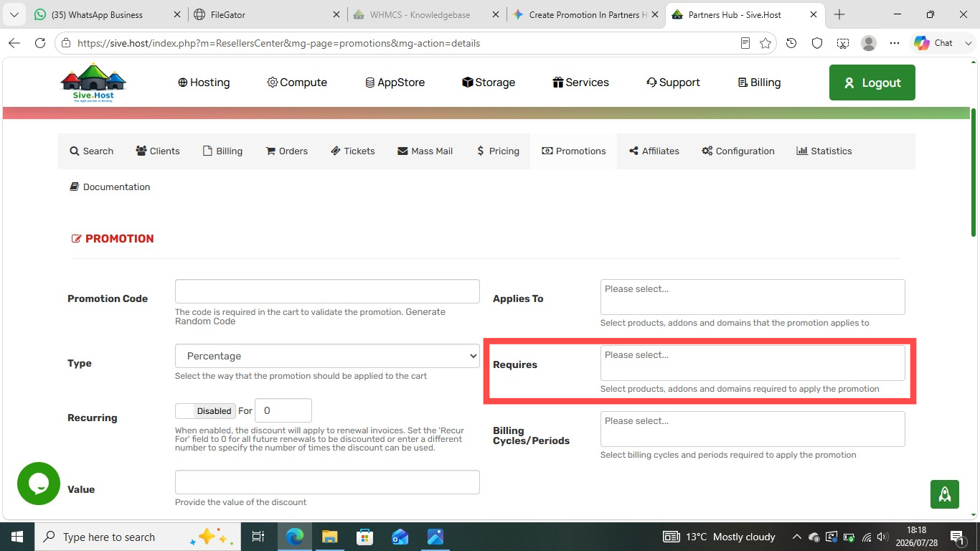Open the Compute menu

[297, 83]
